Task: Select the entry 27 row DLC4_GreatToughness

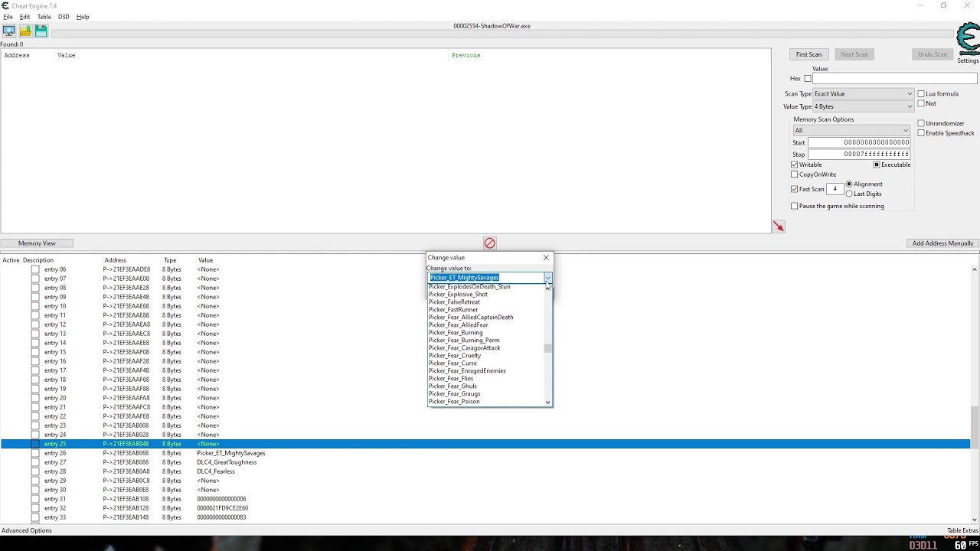Action: pyautogui.click(x=485, y=462)
